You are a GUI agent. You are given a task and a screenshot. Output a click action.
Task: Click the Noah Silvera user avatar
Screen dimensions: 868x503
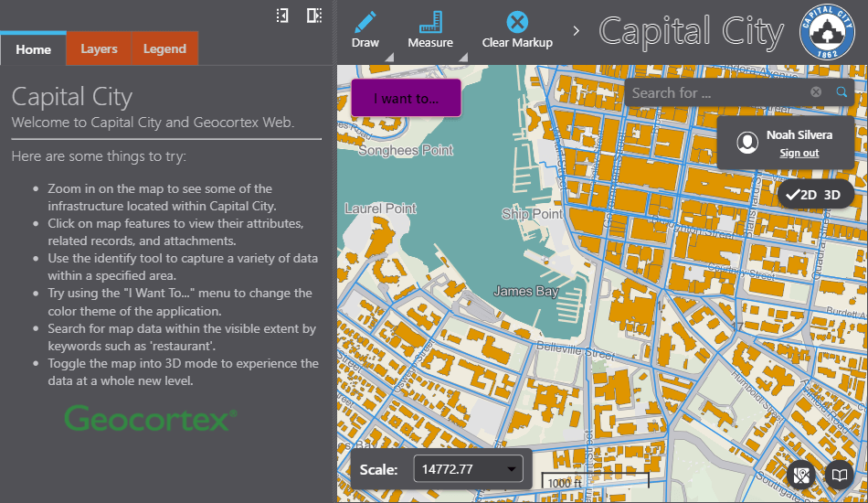pos(748,143)
